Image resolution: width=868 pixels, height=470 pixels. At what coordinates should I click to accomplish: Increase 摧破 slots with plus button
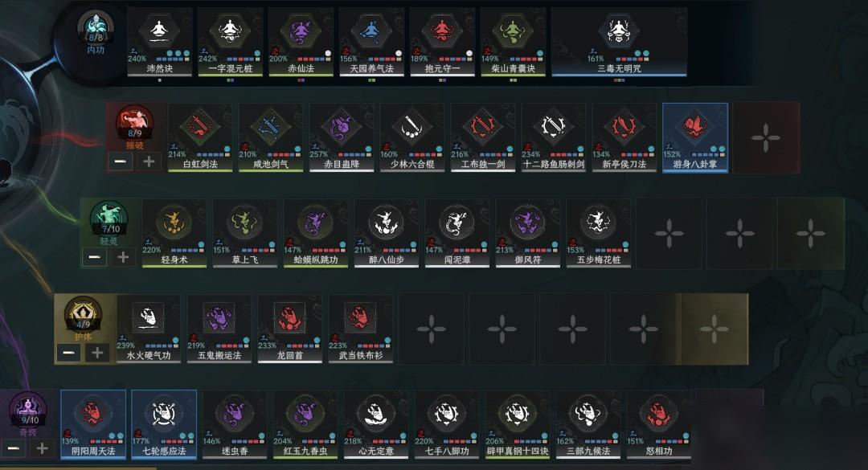coord(149,161)
